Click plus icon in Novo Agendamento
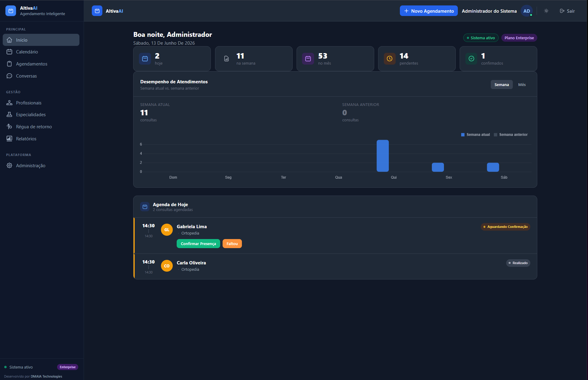This screenshot has width=588, height=380. click(x=406, y=11)
